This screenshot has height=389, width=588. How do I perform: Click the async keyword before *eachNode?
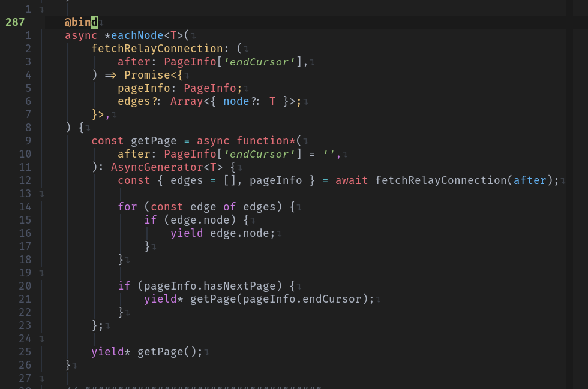(x=81, y=35)
